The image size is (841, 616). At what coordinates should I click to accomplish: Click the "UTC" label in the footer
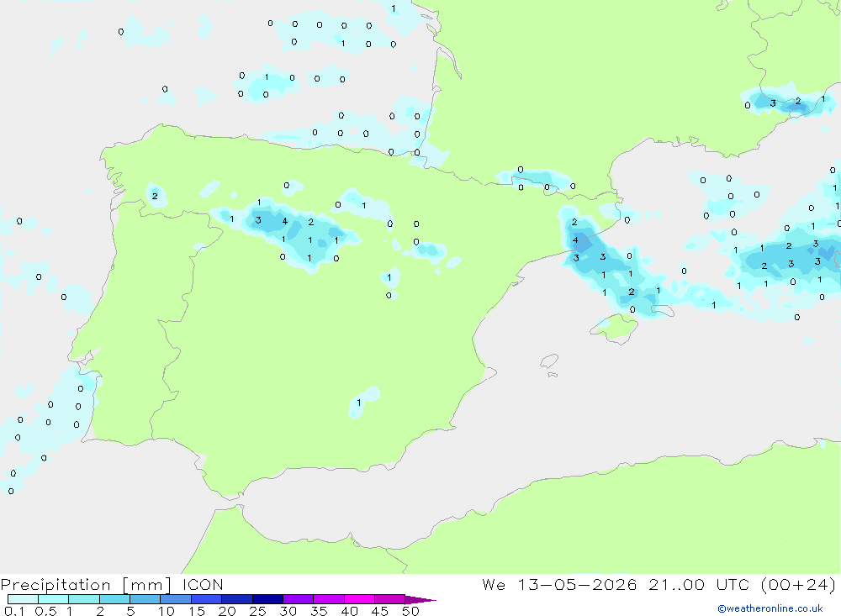(733, 584)
